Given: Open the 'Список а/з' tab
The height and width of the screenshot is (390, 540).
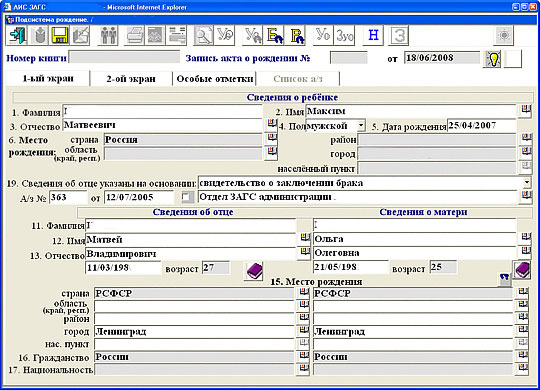Looking at the screenshot, I should [298, 79].
